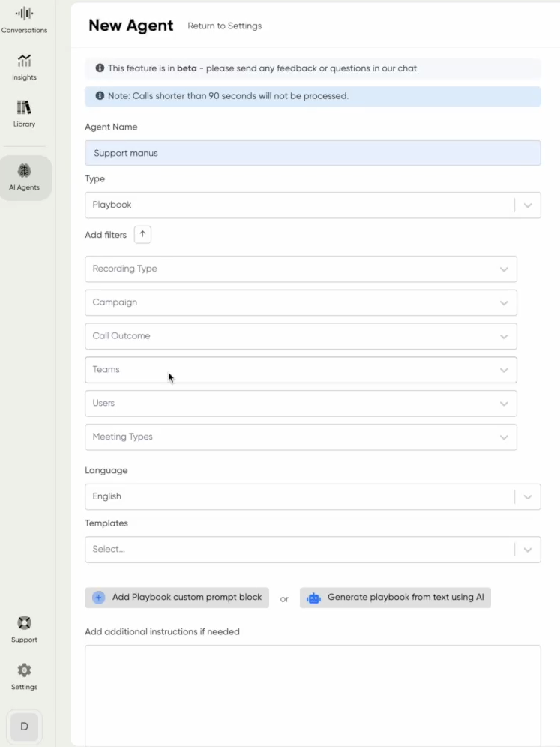
Task: Collapse filters with the up arrow button
Action: click(142, 235)
